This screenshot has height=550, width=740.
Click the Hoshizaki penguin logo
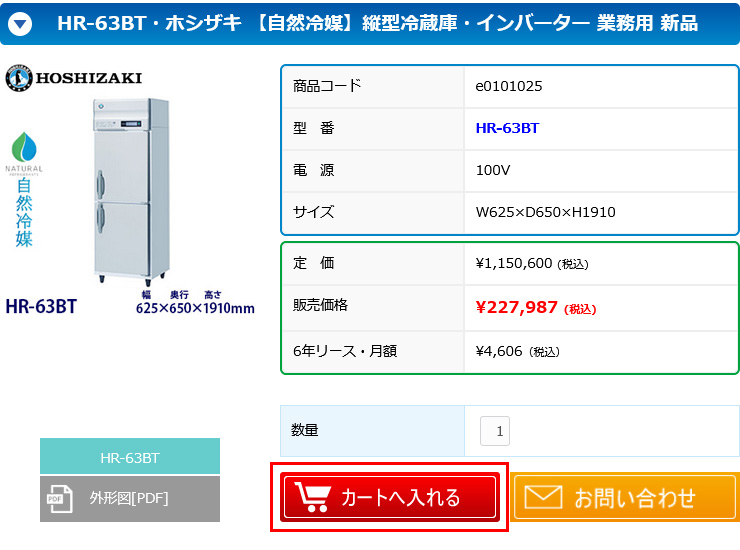pos(19,78)
